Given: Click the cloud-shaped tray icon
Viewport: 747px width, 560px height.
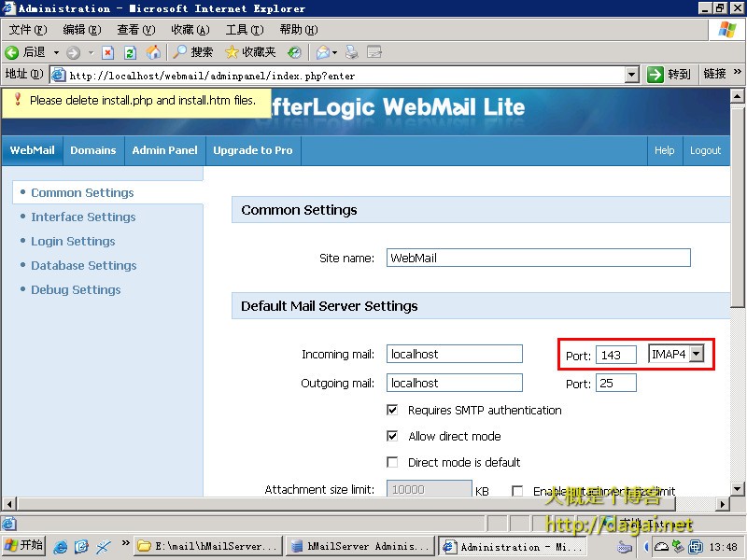Looking at the screenshot, I should 661,547.
